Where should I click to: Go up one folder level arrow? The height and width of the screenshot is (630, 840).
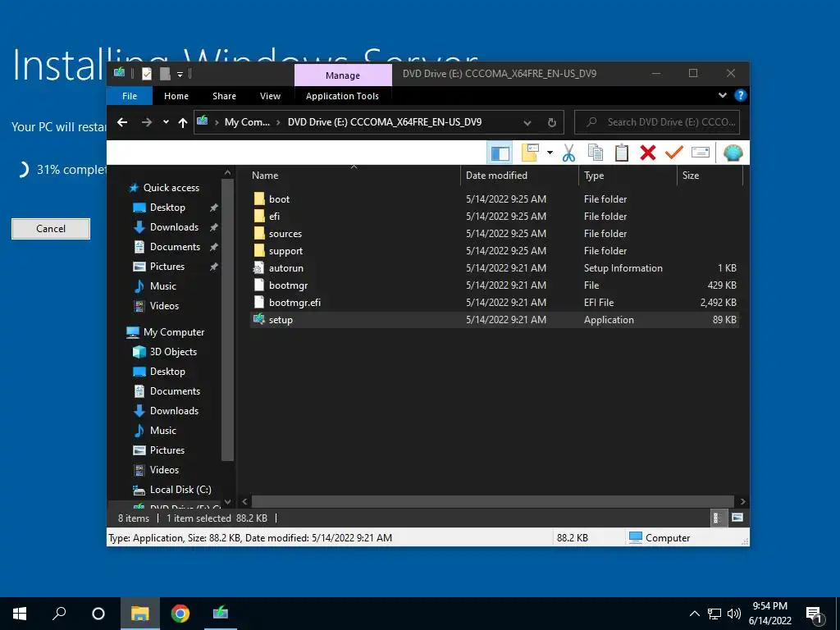183,123
